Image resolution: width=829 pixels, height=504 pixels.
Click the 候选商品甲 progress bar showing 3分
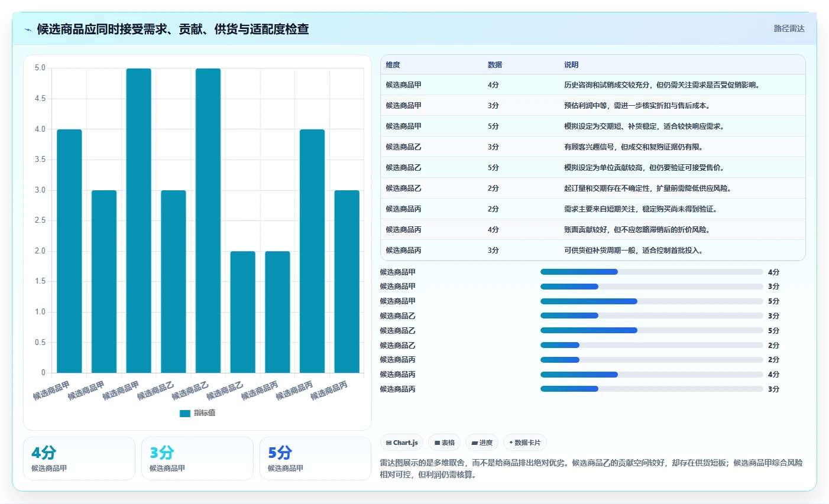click(x=652, y=287)
